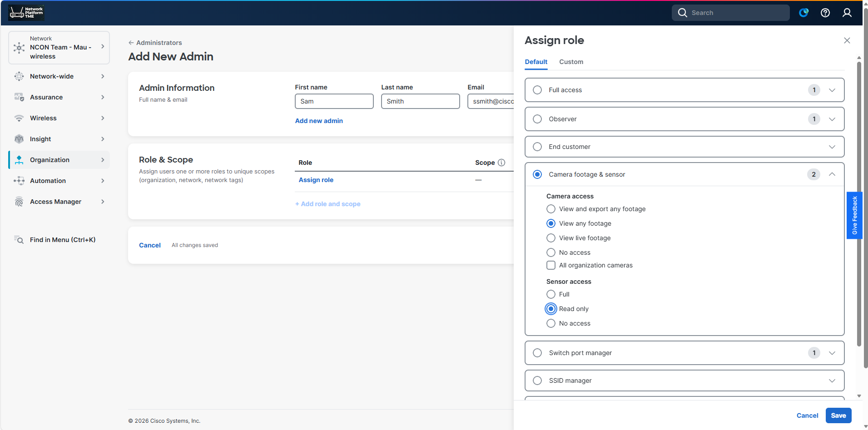Viewport: 868px width, 430px height.
Task: Open the user account profile icon
Action: [x=847, y=13]
